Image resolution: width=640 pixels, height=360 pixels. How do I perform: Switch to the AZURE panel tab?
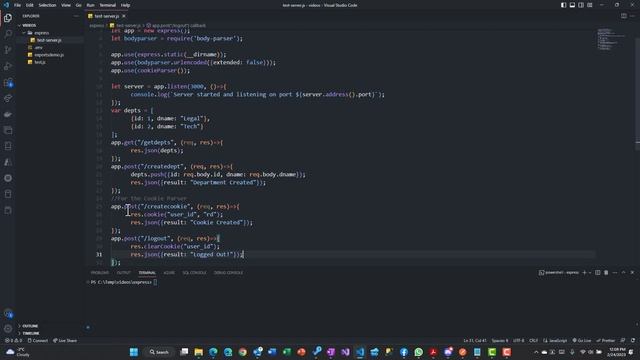pos(169,273)
